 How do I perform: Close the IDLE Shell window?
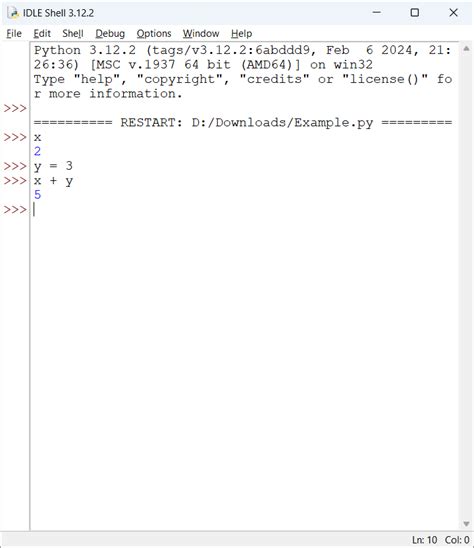click(453, 13)
